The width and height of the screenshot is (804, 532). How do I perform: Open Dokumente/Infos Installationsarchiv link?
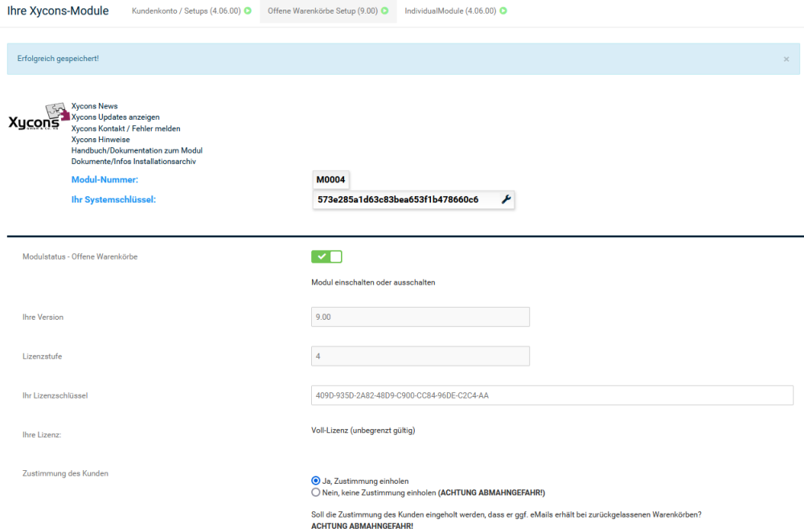point(133,162)
